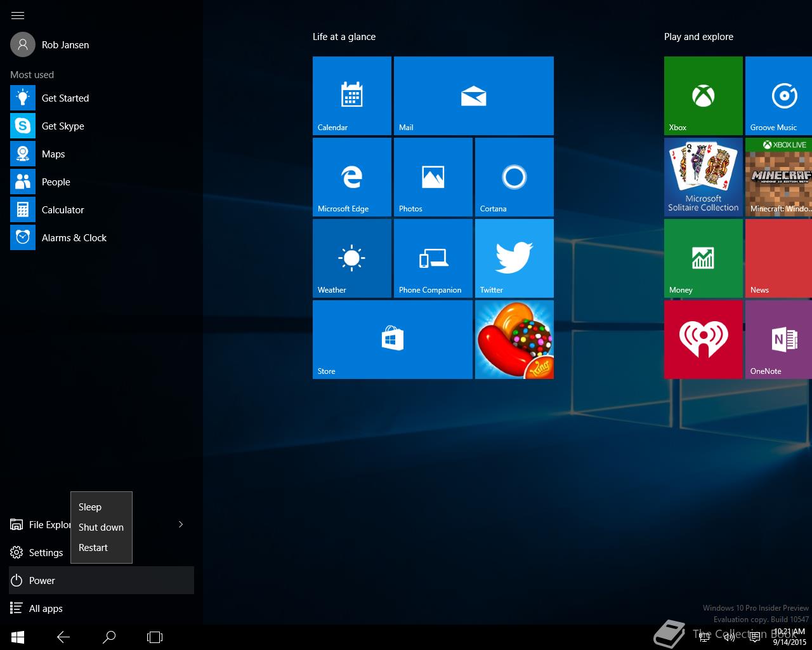Select Shut down in the power menu
812x650 pixels.
click(101, 527)
